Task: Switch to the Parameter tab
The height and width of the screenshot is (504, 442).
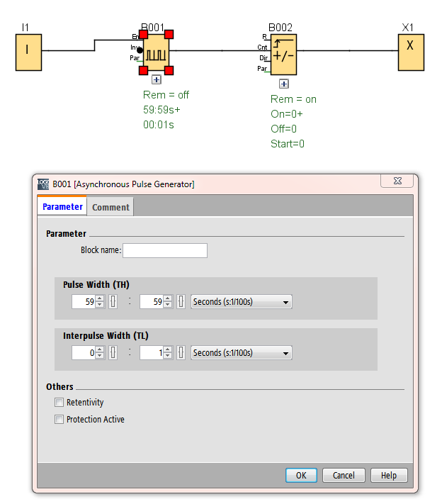Action: (x=62, y=207)
